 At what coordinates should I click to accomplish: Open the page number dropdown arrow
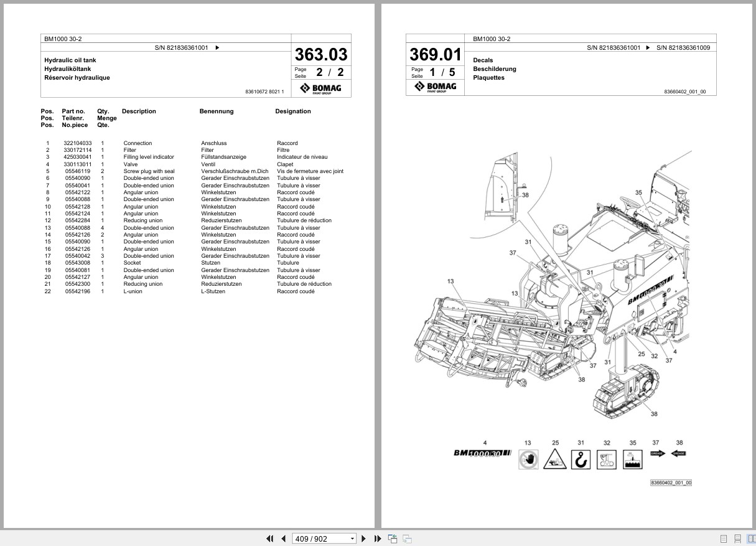point(352,539)
